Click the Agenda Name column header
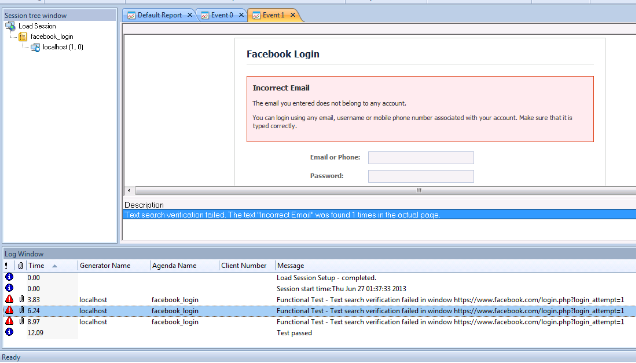 point(185,266)
